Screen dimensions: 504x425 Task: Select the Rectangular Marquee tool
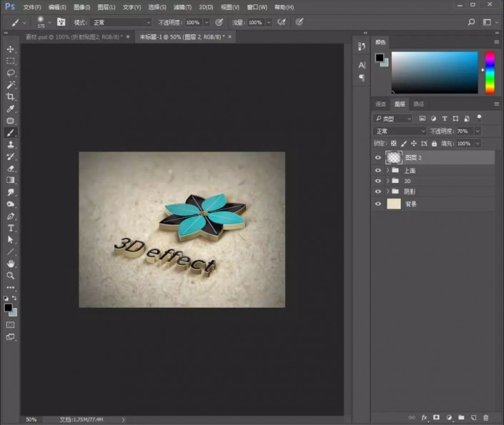10,61
